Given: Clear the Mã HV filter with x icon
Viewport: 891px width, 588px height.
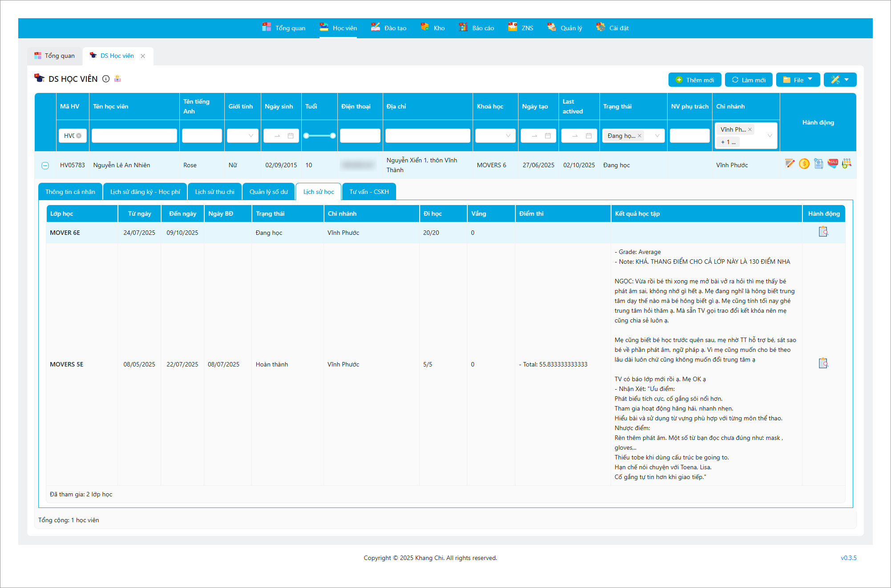Looking at the screenshot, I should pos(79,136).
